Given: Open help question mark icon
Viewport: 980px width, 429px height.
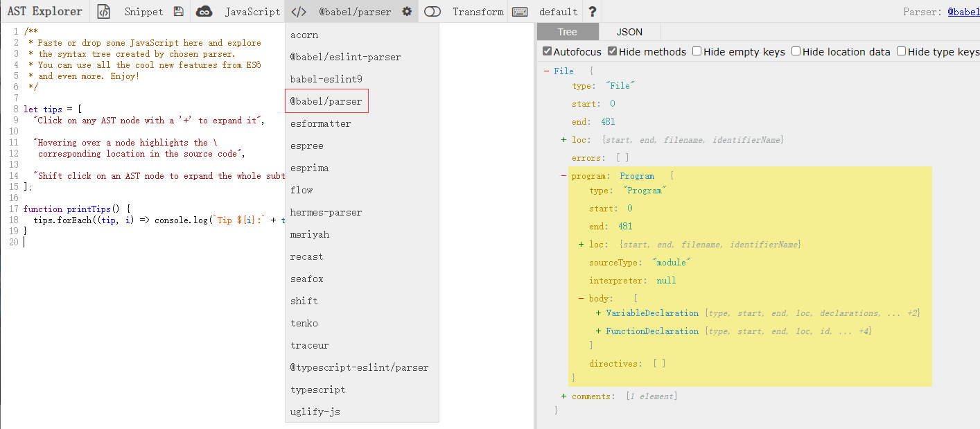Looking at the screenshot, I should 592,12.
